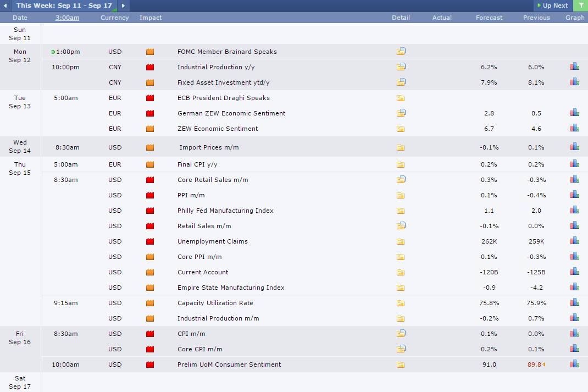The width and height of the screenshot is (588, 392).
Task: Click the Actual column header
Action: (442, 18)
